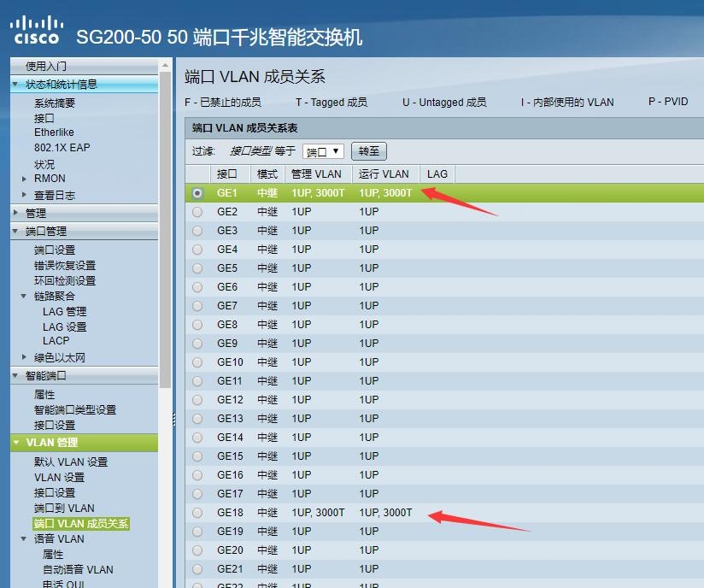Select the GE21 radio button
The height and width of the screenshot is (588, 704).
pyautogui.click(x=197, y=569)
